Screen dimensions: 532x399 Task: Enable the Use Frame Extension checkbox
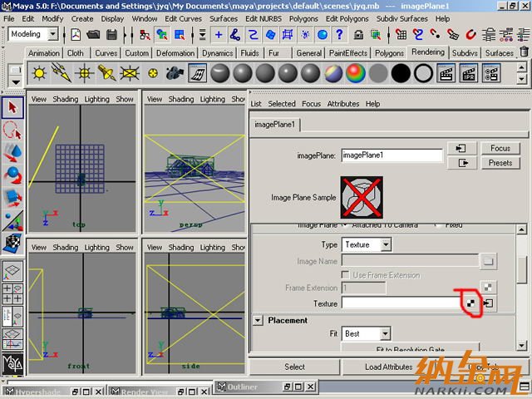click(x=346, y=275)
